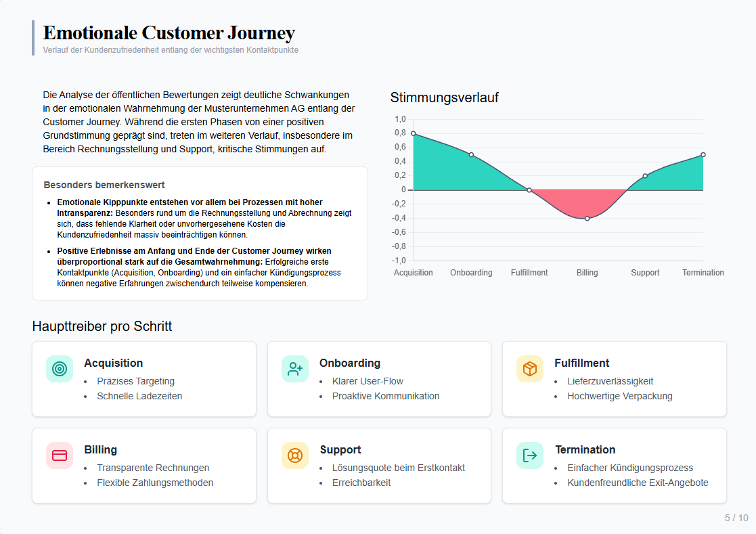Click the Billing label on chart axis

click(587, 273)
